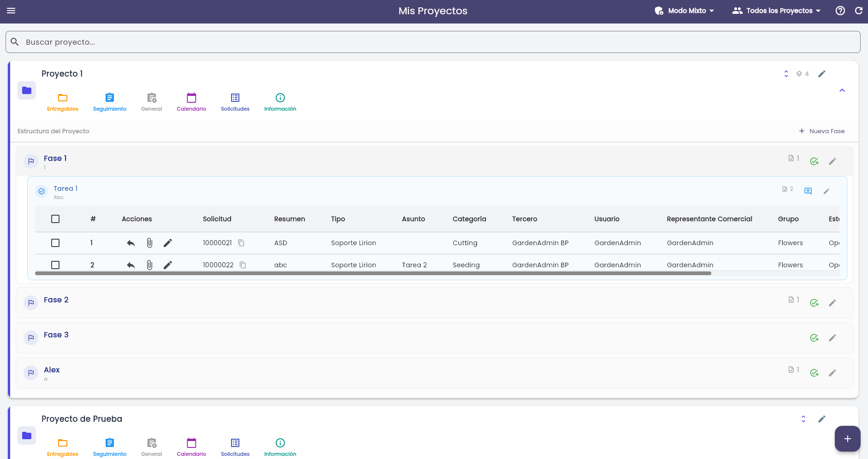This screenshot has width=868, height=459.
Task: Open the Modo Mixto dropdown
Action: (x=684, y=11)
